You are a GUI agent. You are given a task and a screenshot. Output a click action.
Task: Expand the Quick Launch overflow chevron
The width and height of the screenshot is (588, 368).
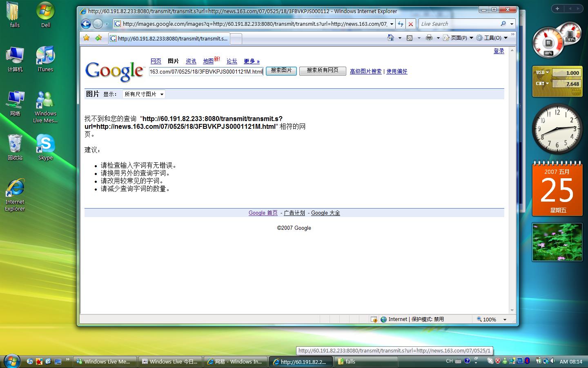click(x=67, y=360)
